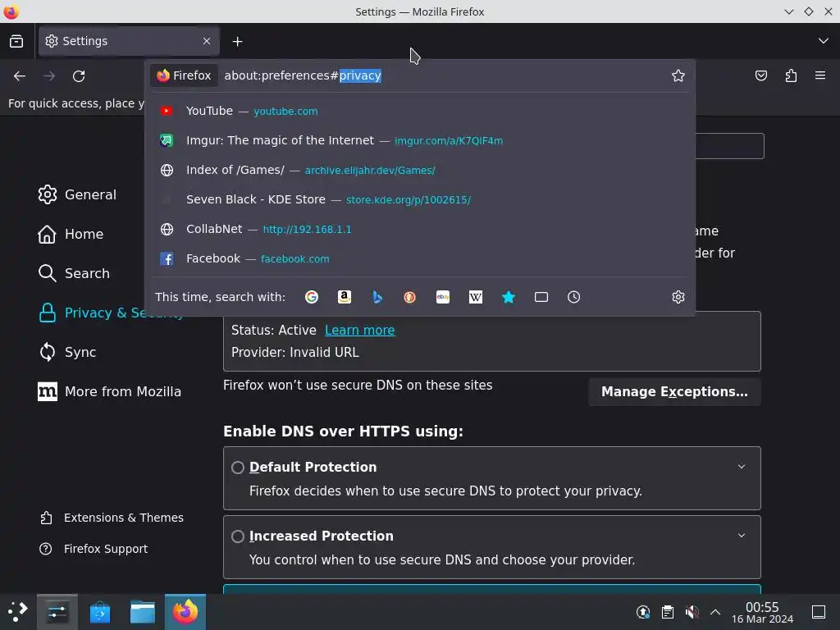This screenshot has width=840, height=630.
Task: Open the Search settings category
Action: click(74, 273)
